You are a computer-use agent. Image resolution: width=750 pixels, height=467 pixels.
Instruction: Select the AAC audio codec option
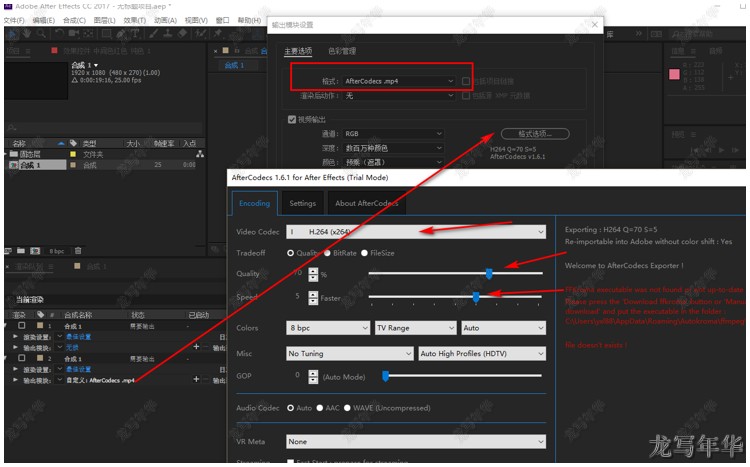pyautogui.click(x=320, y=408)
